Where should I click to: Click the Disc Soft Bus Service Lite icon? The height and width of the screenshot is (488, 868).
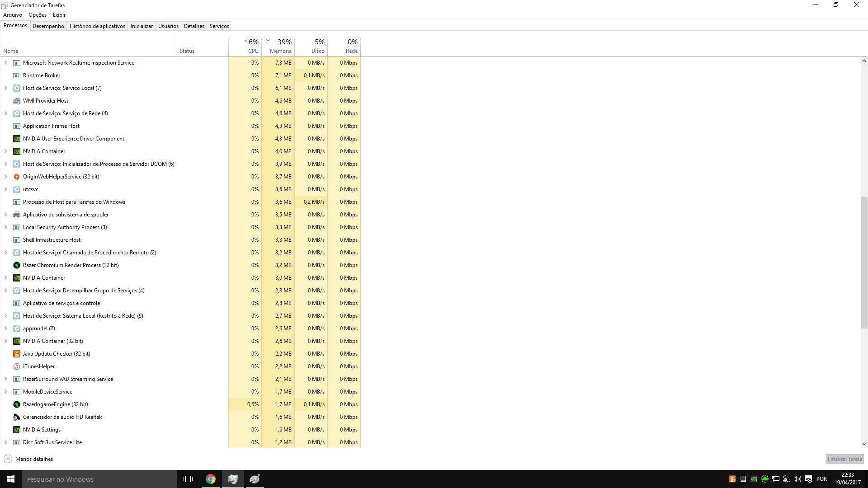tap(17, 442)
